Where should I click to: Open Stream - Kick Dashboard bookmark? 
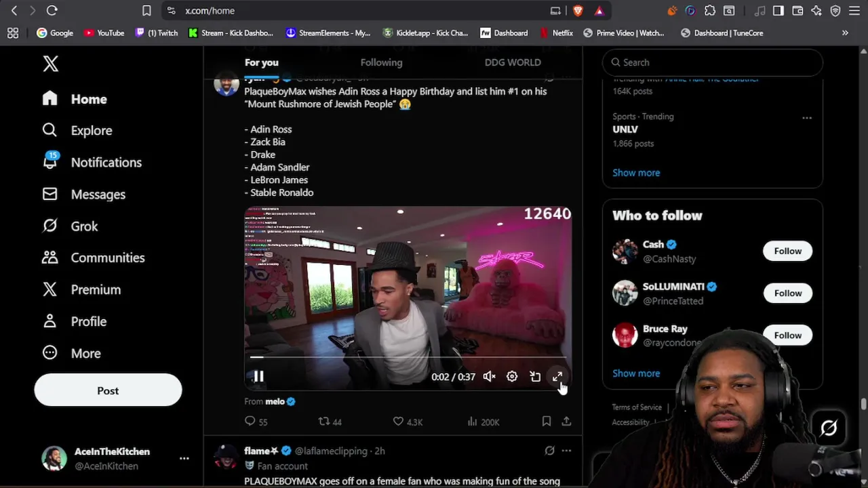pos(231,33)
